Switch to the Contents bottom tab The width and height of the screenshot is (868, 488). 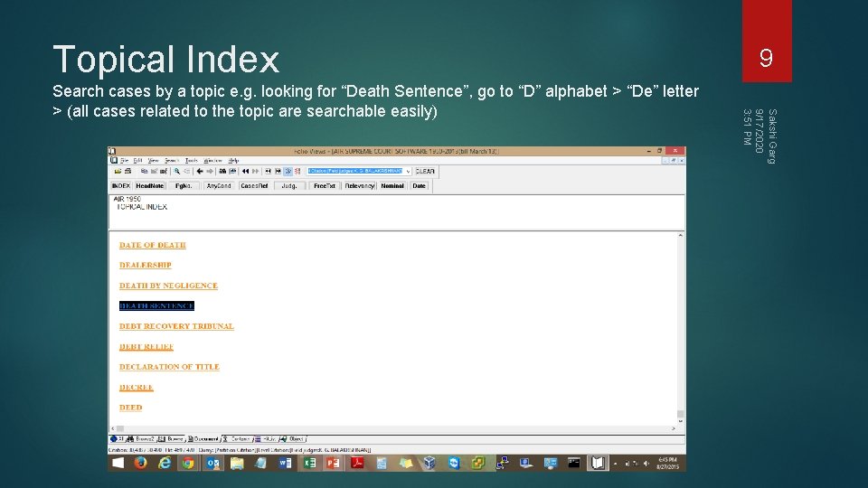point(237,439)
